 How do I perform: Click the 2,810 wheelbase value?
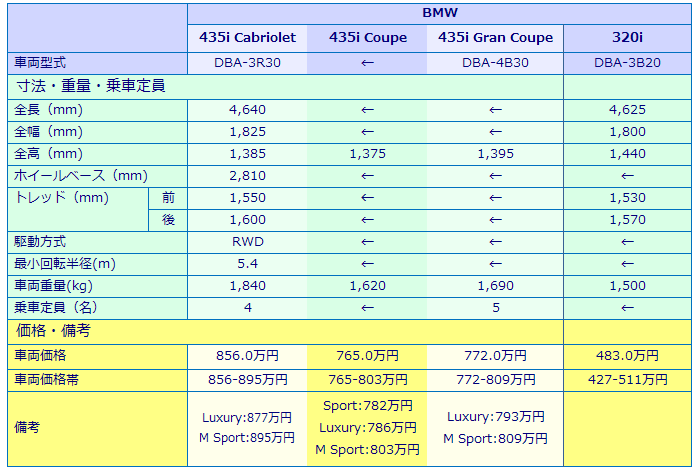[x=247, y=176]
